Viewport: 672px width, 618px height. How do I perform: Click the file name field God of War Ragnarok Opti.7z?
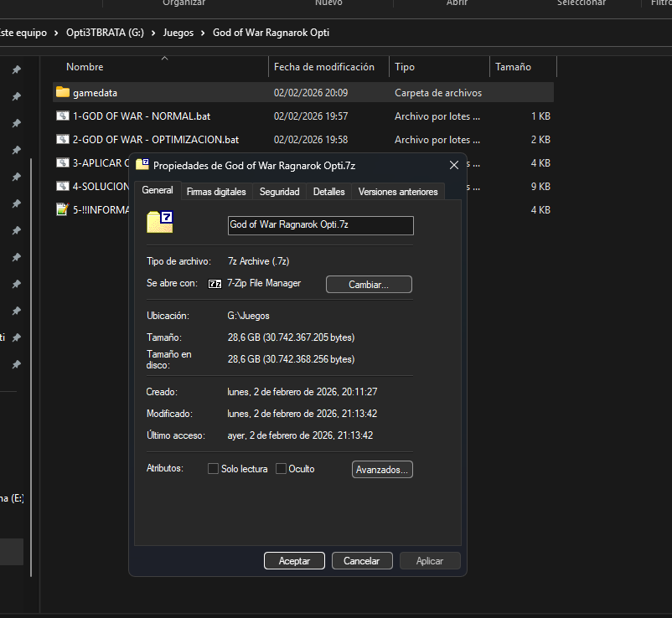point(321,225)
